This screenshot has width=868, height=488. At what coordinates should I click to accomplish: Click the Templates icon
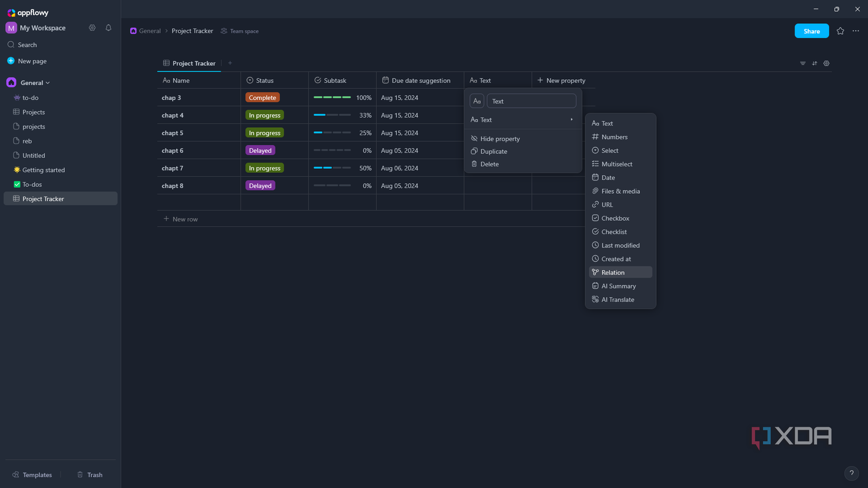[16, 475]
